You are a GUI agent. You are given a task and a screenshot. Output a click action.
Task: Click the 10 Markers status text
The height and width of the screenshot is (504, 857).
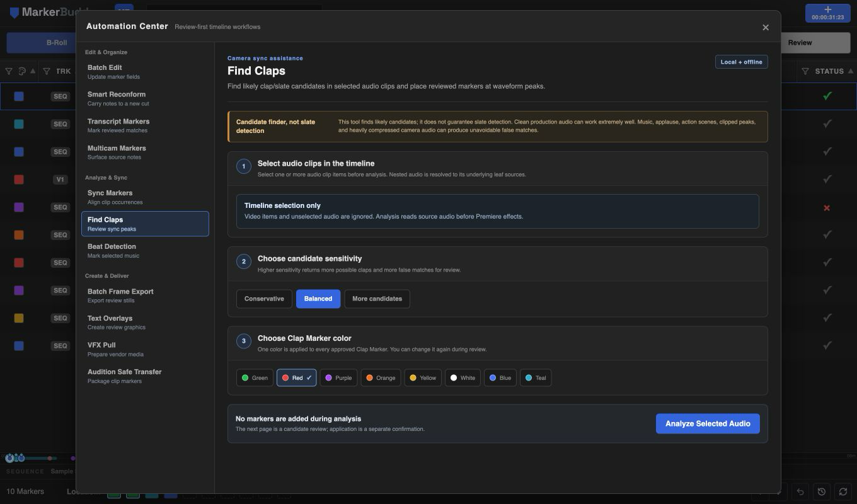(25, 491)
